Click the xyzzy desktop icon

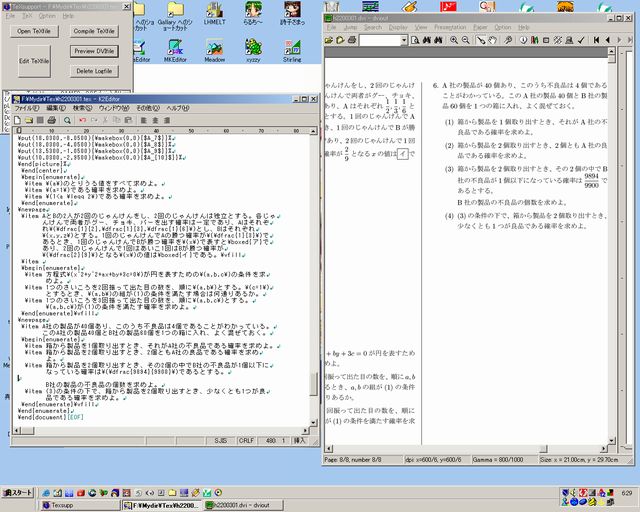(253, 51)
